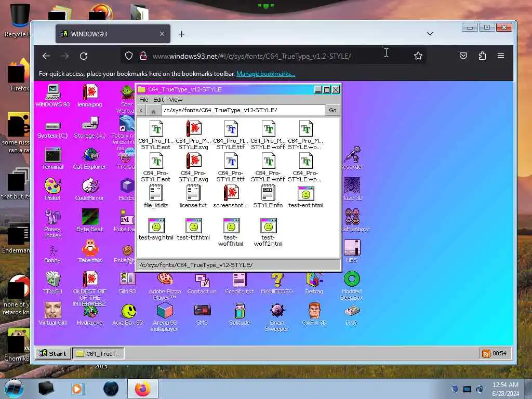Image resolution: width=532 pixels, height=399 pixels.
Task: Open the Save to Pocket icon
Action: (463, 56)
